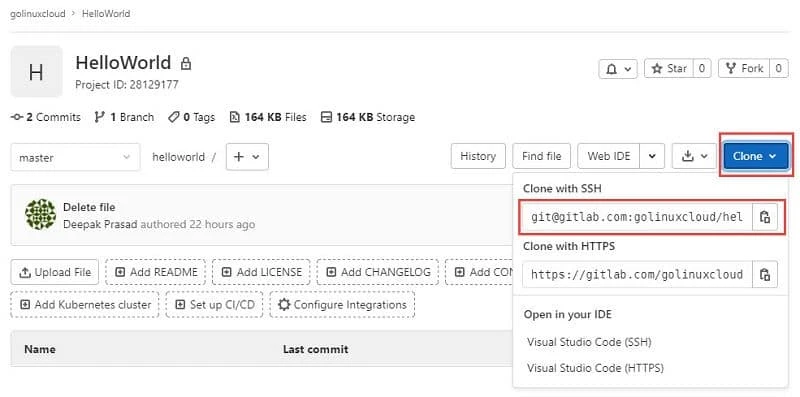Image resolution: width=800 pixels, height=397 pixels.
Task: Open the helloworld path link
Action: coord(179,157)
